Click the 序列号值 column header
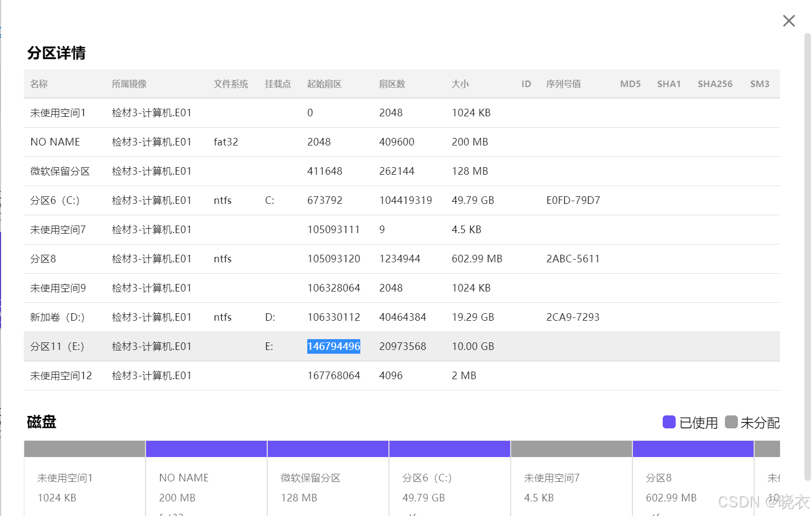The image size is (812, 516). [564, 84]
